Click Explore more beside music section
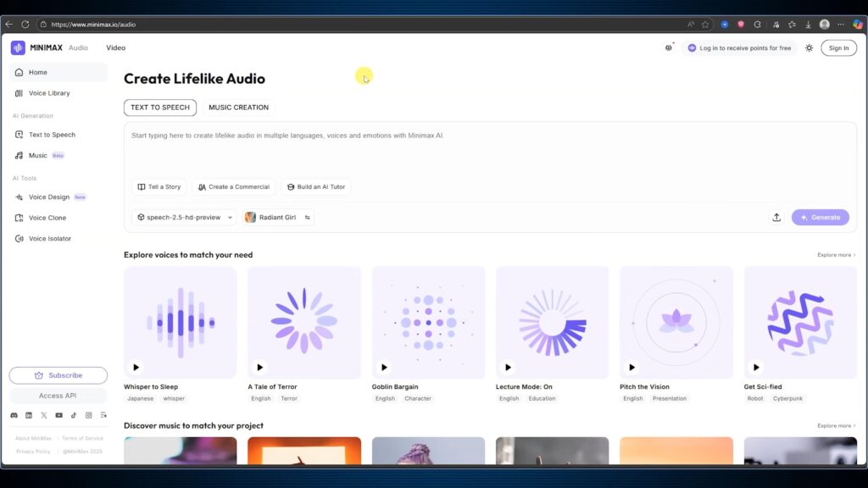This screenshot has height=488, width=868. click(837, 426)
